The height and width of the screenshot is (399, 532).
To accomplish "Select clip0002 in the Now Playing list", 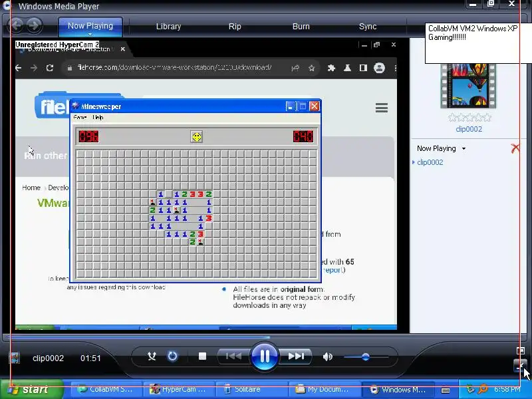I will pos(430,162).
